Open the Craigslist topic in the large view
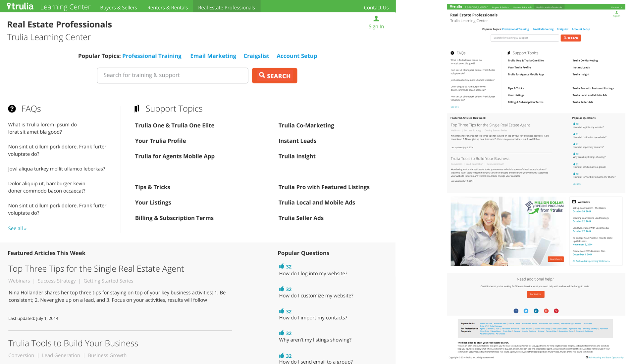The height and width of the screenshot is (364, 632). point(256,56)
